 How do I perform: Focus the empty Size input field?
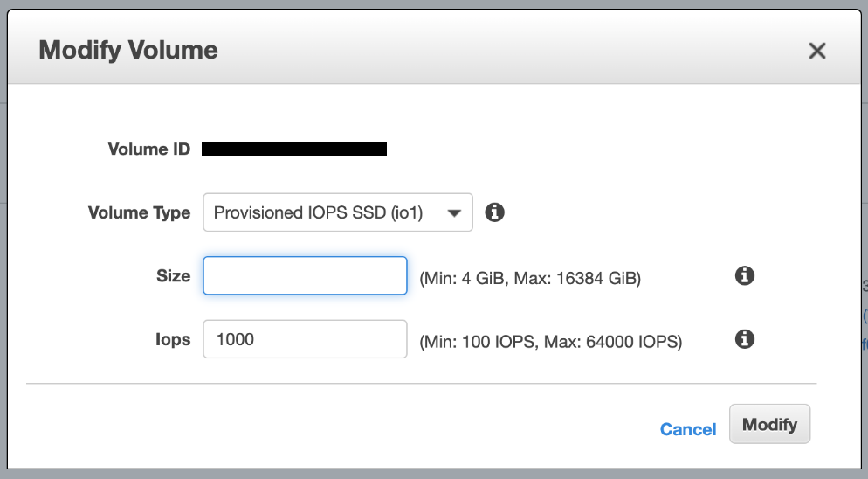click(305, 275)
